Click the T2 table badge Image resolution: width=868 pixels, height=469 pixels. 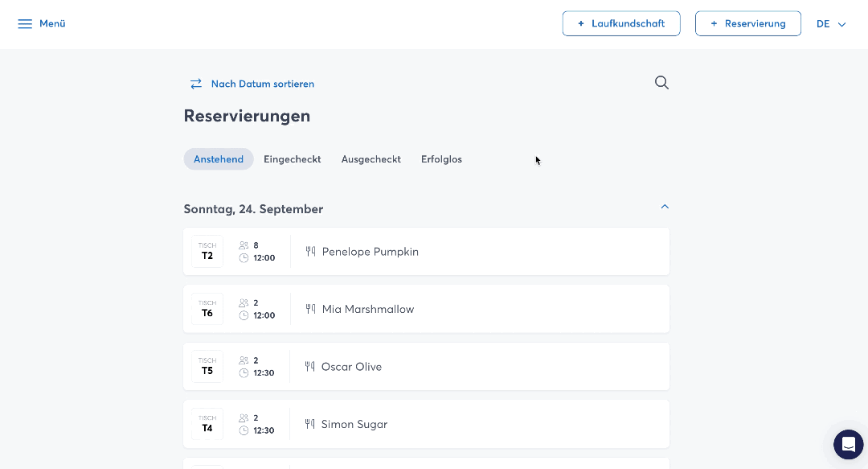207,252
